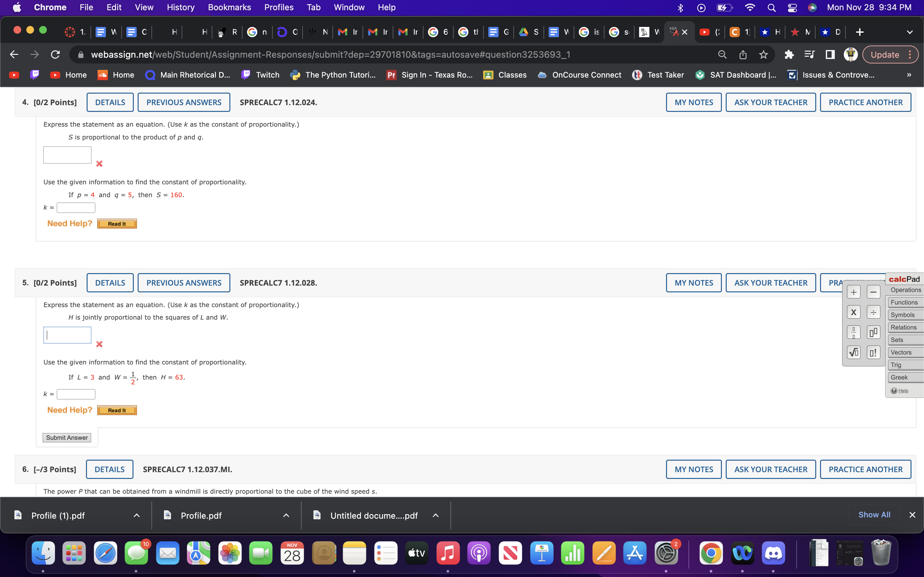Click the factorial icon on calcPad
The image size is (924, 577).
pyautogui.click(x=873, y=352)
